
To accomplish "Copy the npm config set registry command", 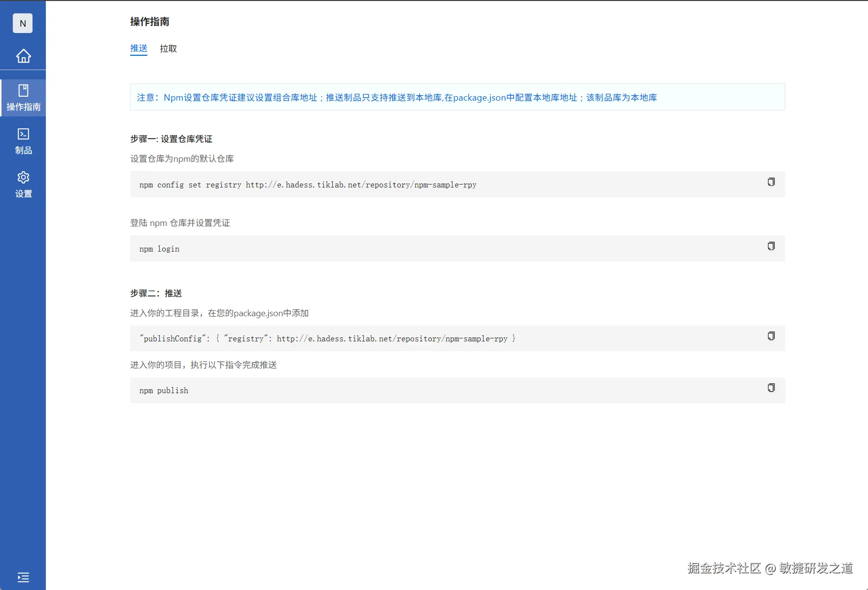I will pyautogui.click(x=770, y=182).
